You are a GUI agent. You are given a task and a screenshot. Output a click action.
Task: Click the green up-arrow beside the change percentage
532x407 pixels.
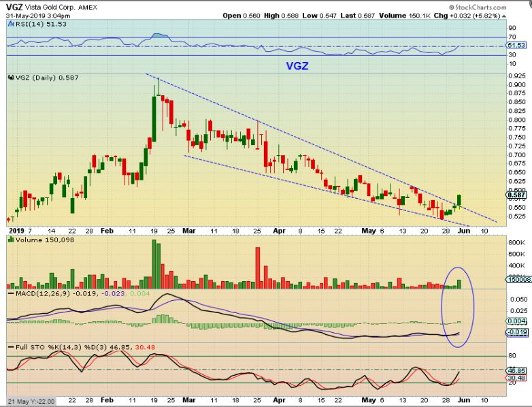(x=504, y=16)
